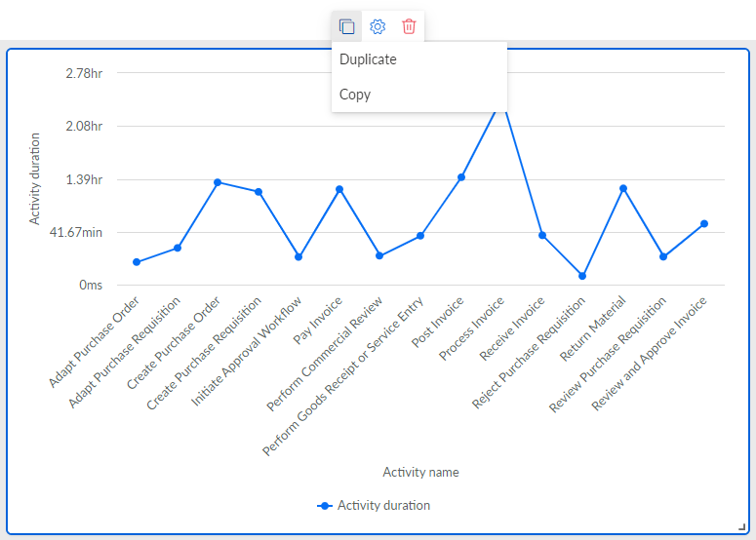This screenshot has width=756, height=540.
Task: Click the Pay Invoice axis label
Action: click(x=318, y=320)
